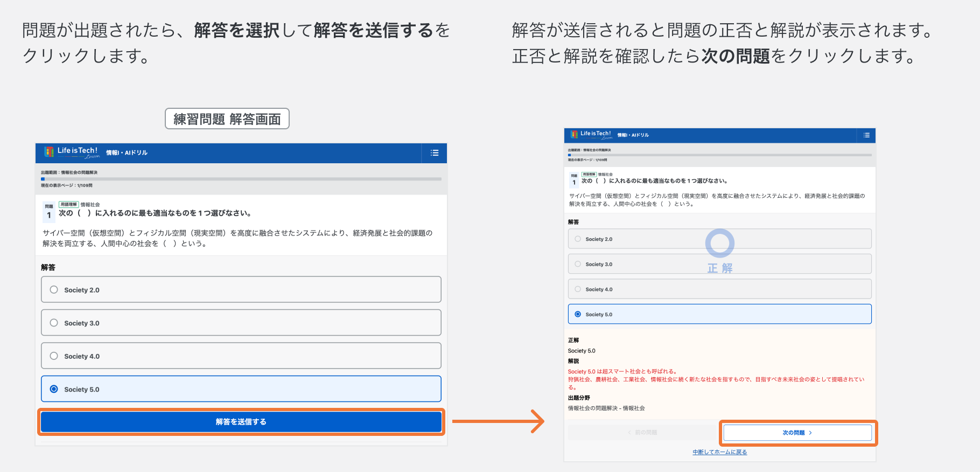Select Society 4.0 radio in left answer screen
Screen dimensions: 980x472
(x=54, y=356)
